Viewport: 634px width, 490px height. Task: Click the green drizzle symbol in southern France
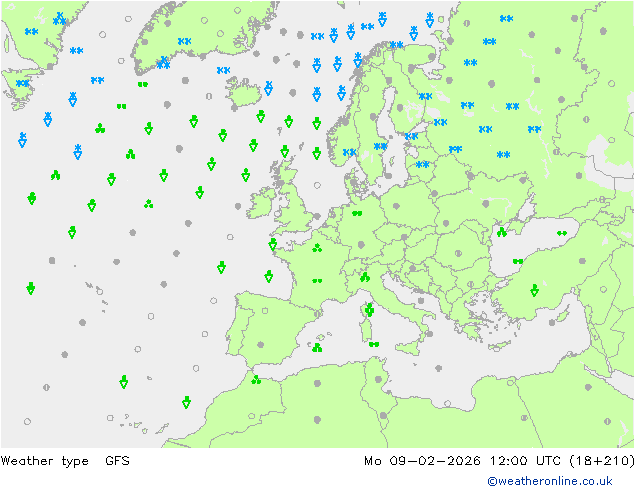tap(317, 281)
